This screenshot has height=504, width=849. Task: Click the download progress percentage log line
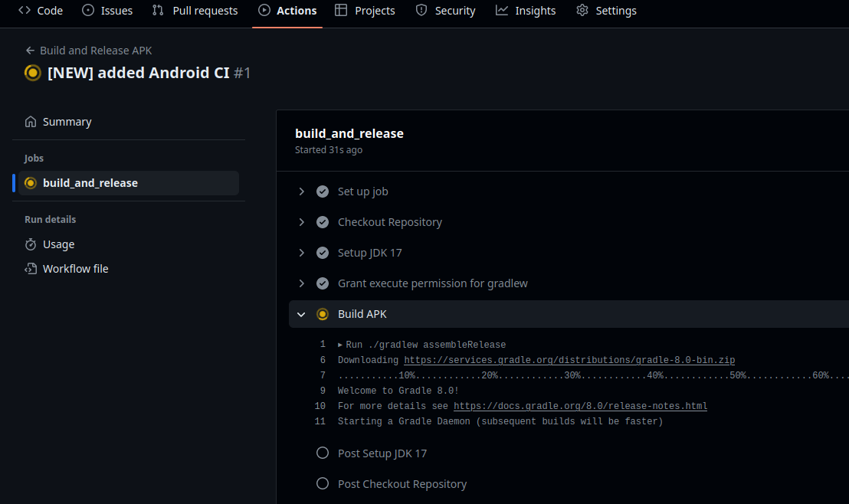pyautogui.click(x=593, y=375)
